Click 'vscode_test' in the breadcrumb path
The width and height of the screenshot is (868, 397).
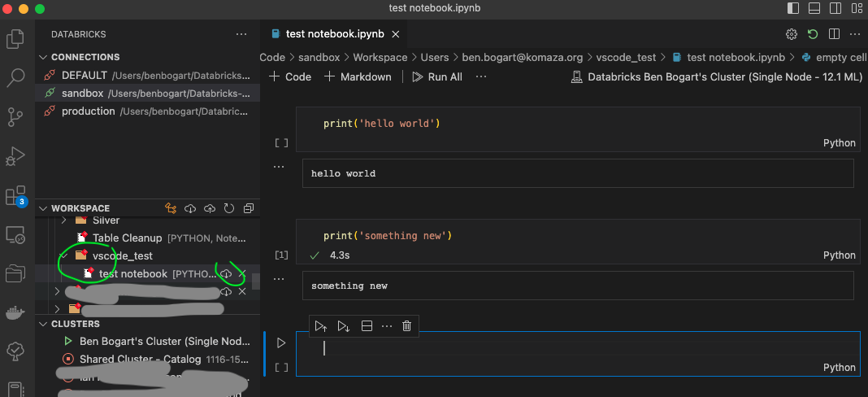(x=626, y=58)
